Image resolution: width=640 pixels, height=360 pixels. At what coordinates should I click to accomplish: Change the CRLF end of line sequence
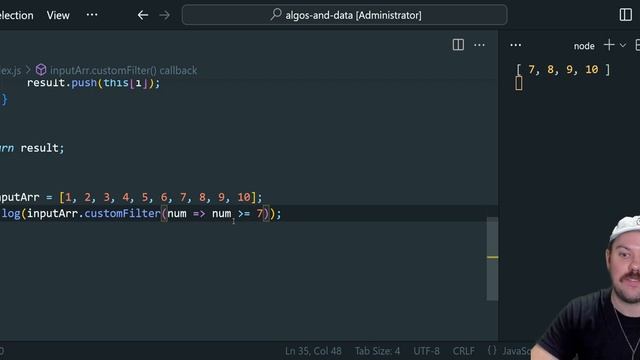(463, 351)
